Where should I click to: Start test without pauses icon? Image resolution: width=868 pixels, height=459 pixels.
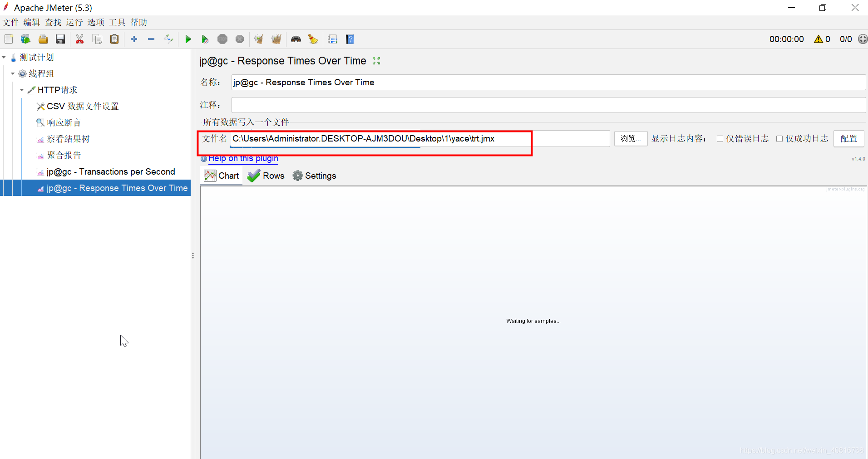click(205, 39)
